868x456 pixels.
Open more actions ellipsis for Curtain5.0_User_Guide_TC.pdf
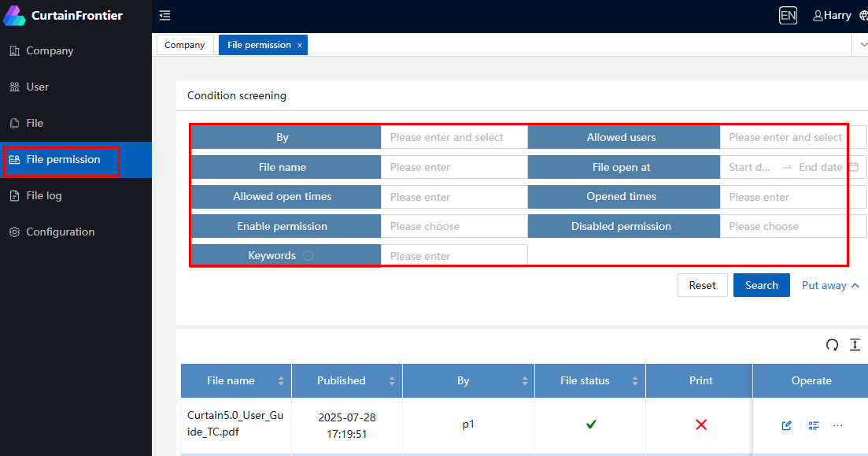tap(837, 425)
